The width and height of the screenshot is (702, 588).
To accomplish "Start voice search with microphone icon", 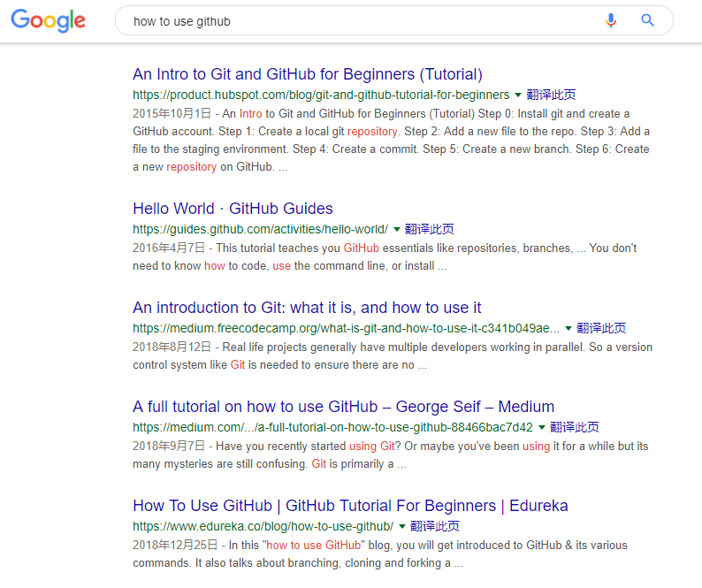I will pos(611,20).
